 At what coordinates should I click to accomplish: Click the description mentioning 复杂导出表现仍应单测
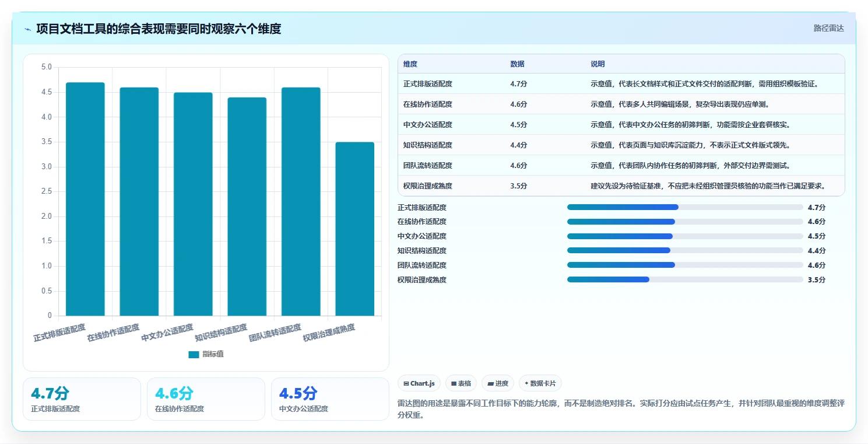coord(680,104)
